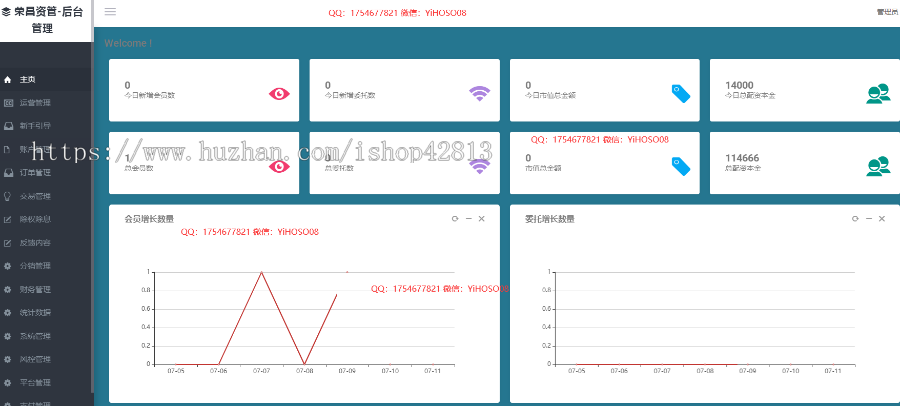Collapse the 会员增长数量 chart panel
The height and width of the screenshot is (406, 900).
[468, 219]
